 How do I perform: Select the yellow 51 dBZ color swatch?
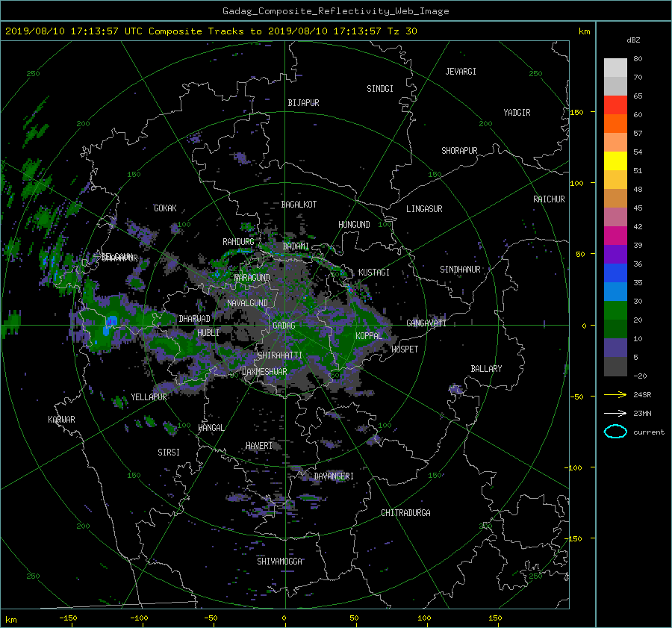(x=615, y=161)
